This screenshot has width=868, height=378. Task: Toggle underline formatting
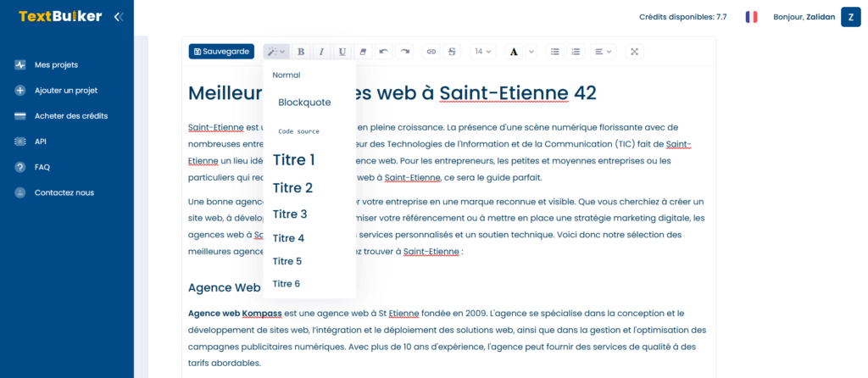click(x=342, y=52)
